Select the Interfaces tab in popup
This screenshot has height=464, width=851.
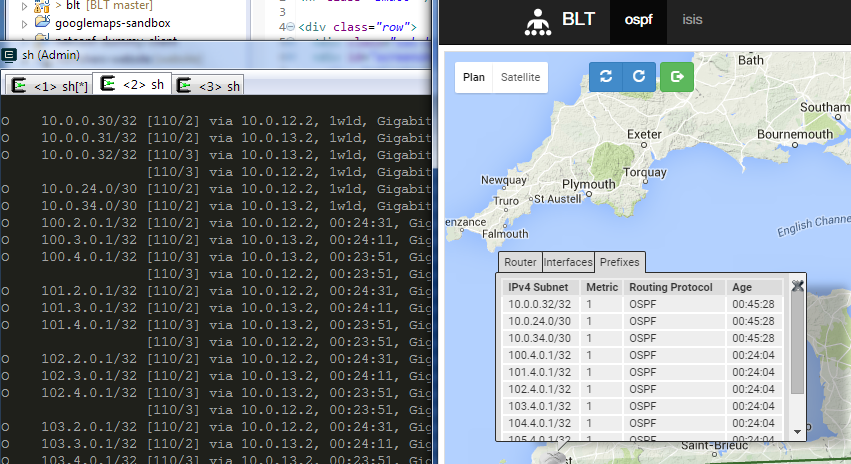coord(568,262)
